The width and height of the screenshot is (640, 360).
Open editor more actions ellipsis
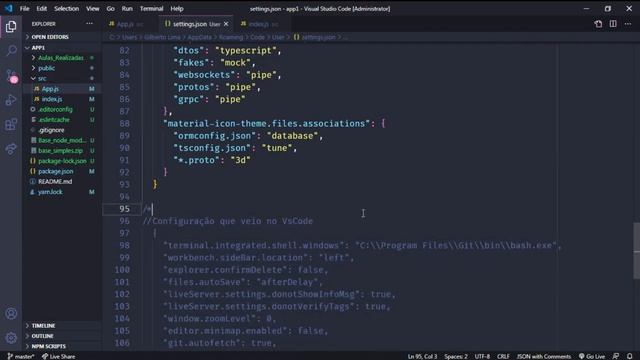628,24
